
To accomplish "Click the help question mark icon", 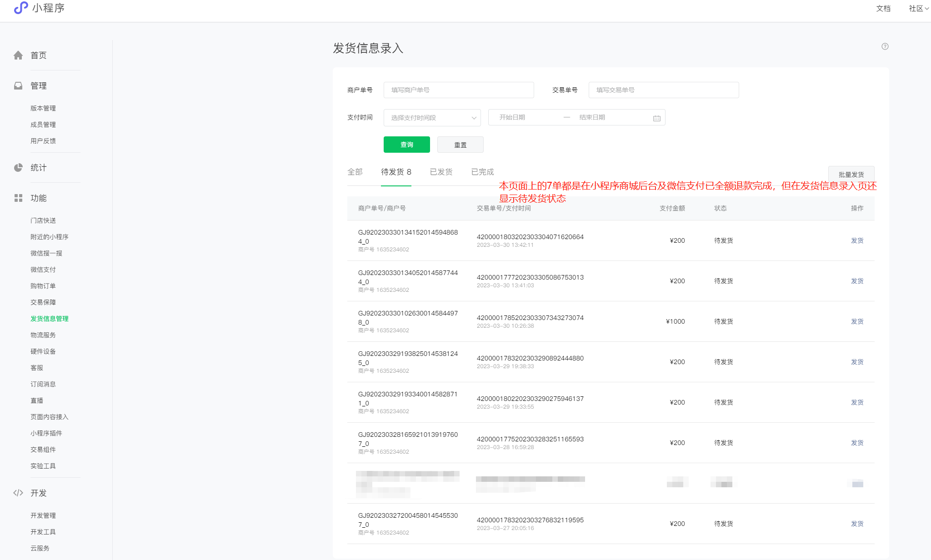I will (x=885, y=46).
